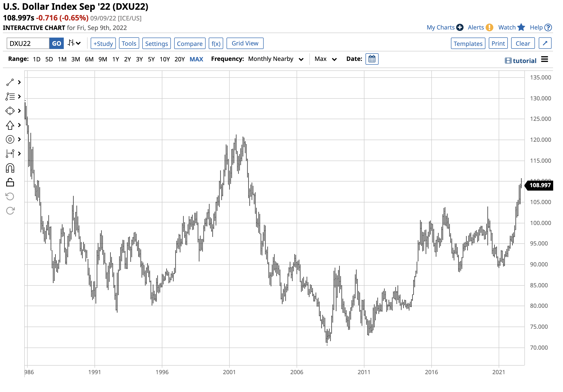This screenshot has height=392, width=563.
Task: Select the polygon shape tool icon
Action: pos(10,111)
